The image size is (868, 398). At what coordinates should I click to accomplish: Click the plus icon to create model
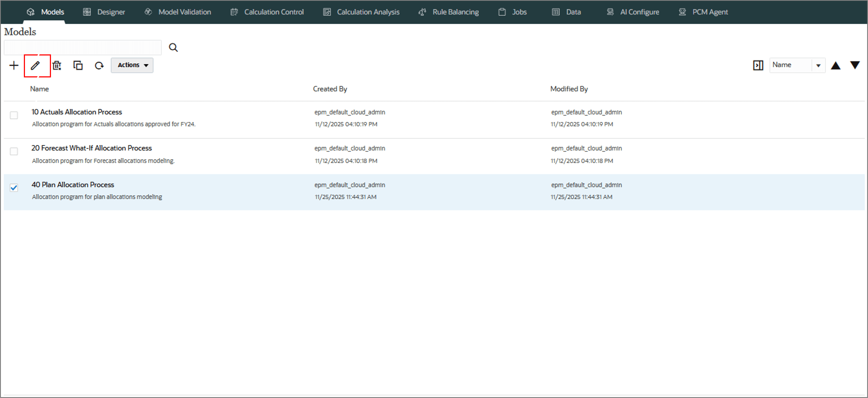14,65
